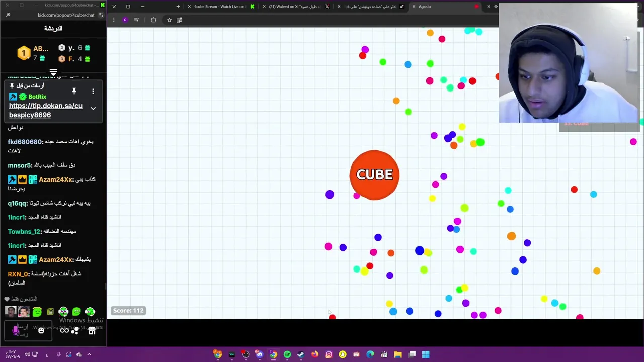Click the BotRix bot name
This screenshot has width=644, height=362.
pos(37,97)
